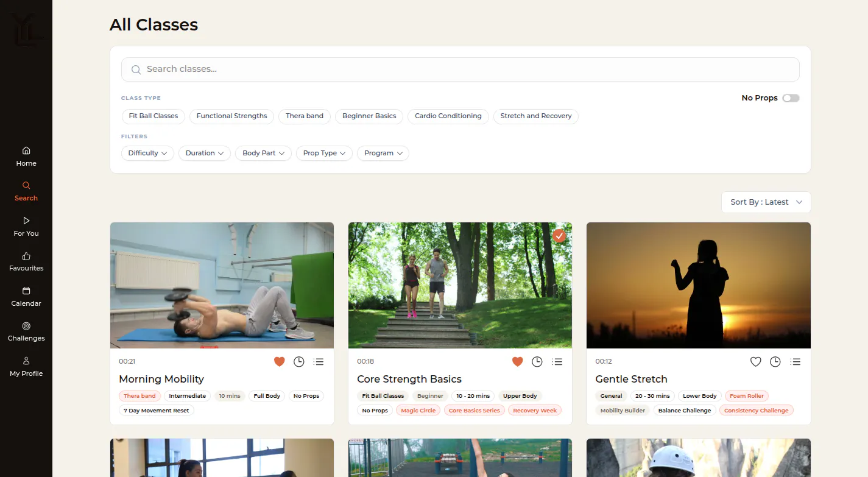868x477 pixels.
Task: Click the 10 - 20 mins tag
Action: tap(473, 396)
